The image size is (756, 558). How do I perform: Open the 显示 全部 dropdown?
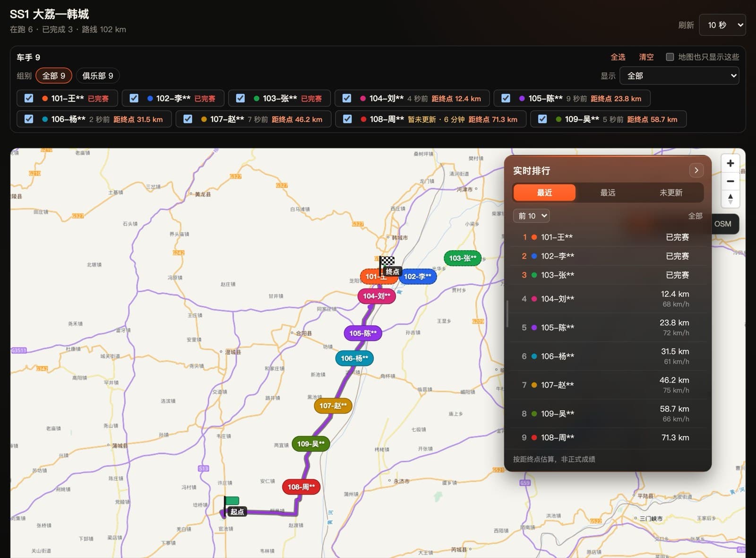tap(679, 76)
